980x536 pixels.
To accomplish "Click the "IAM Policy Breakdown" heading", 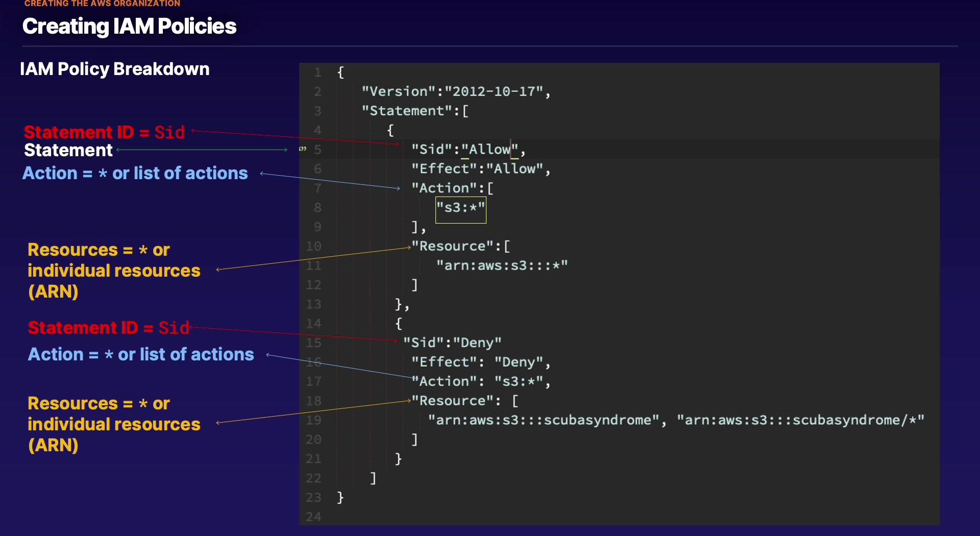I will (115, 69).
